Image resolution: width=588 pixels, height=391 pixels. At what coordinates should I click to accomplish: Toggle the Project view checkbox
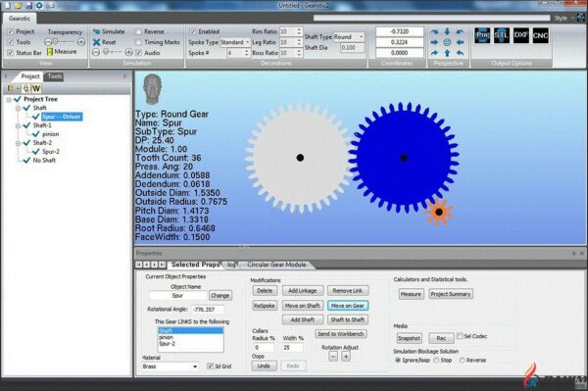point(11,31)
